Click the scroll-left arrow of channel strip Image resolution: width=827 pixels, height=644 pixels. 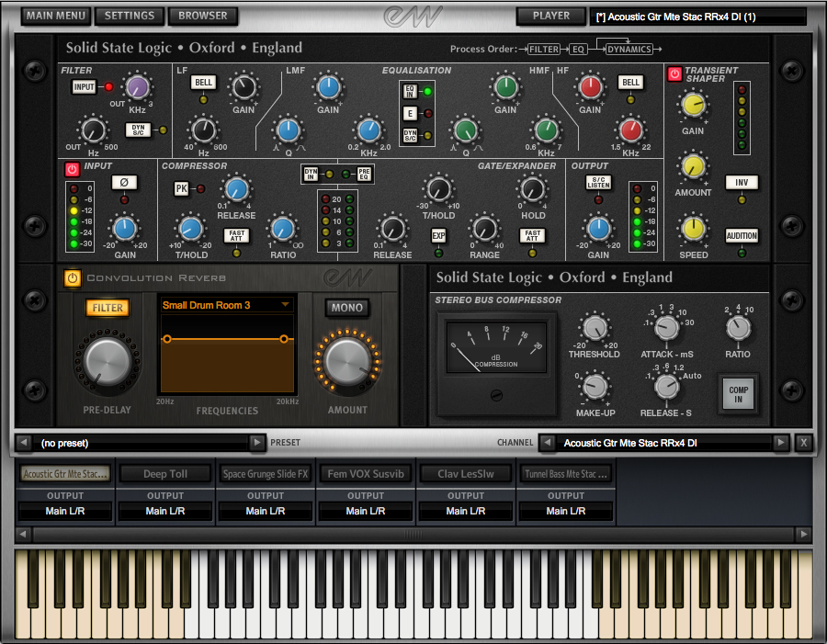coord(23,534)
